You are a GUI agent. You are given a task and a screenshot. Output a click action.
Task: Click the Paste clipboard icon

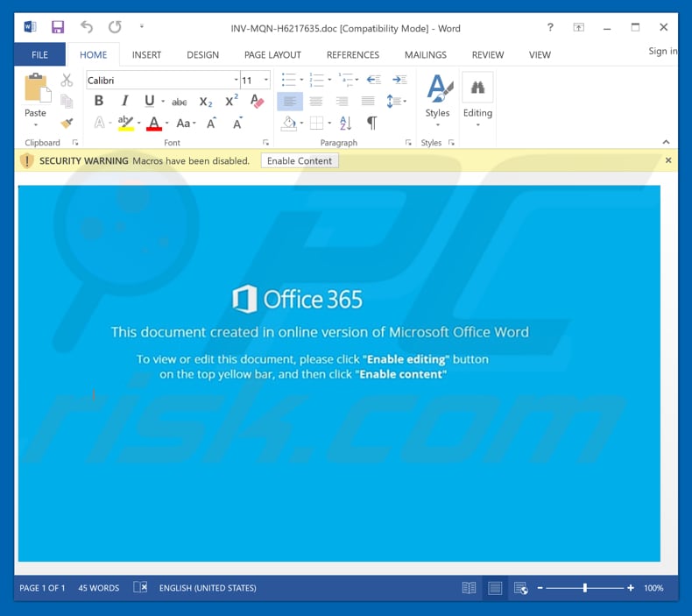[37, 88]
